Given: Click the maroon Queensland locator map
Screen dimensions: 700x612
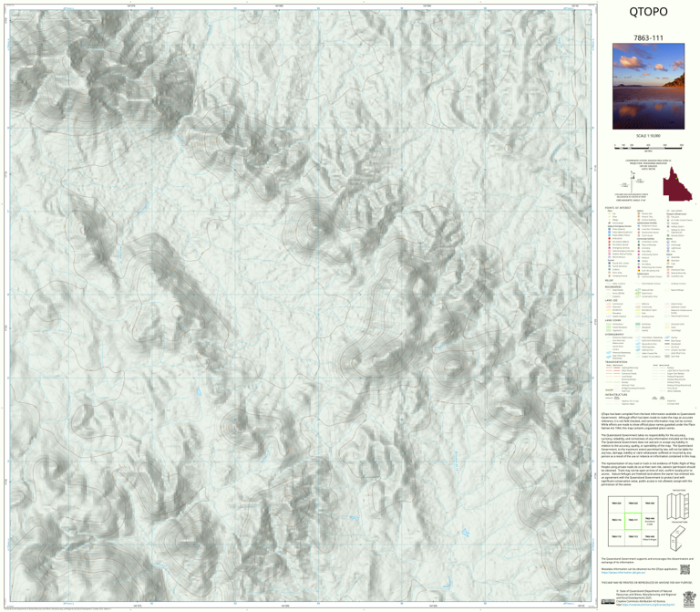Looking at the screenshot, I should pyautogui.click(x=677, y=183).
